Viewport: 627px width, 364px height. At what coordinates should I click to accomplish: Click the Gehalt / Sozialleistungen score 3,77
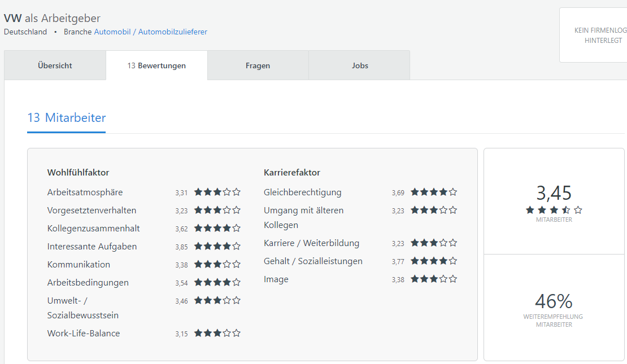point(398,262)
